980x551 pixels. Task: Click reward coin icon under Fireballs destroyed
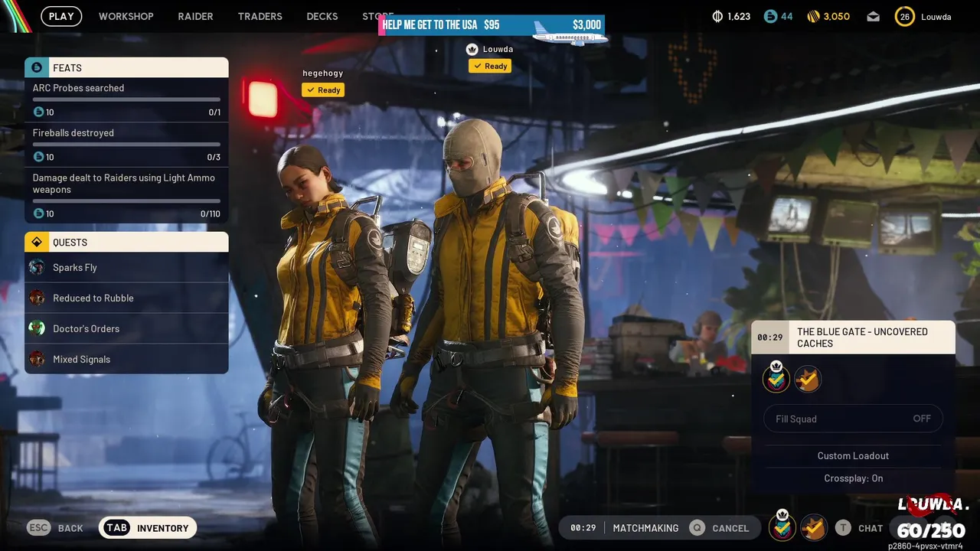coord(38,157)
